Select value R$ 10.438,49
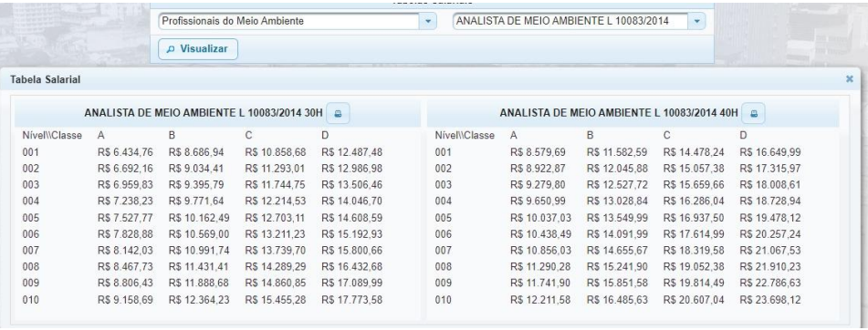Screen dimensions: 868x330 click(x=541, y=233)
